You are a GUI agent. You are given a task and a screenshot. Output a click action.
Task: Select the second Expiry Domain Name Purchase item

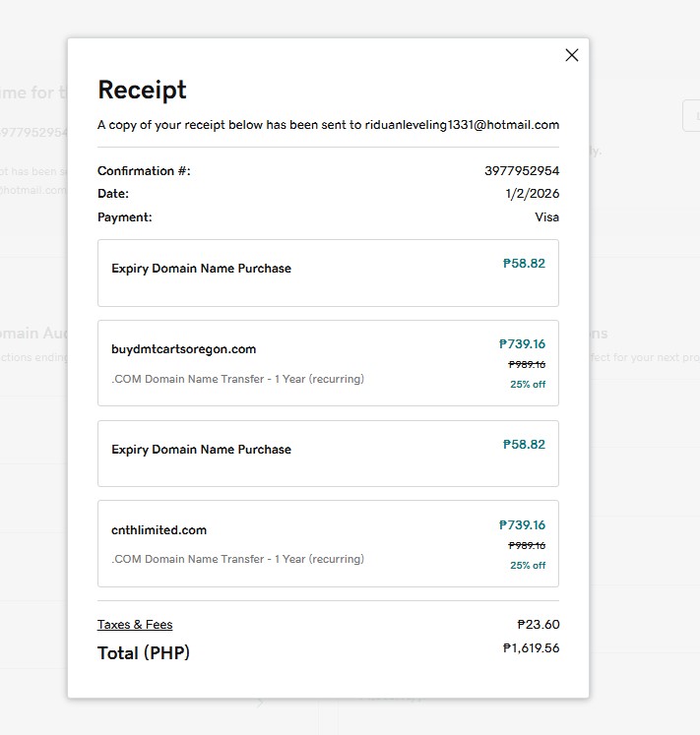click(201, 450)
